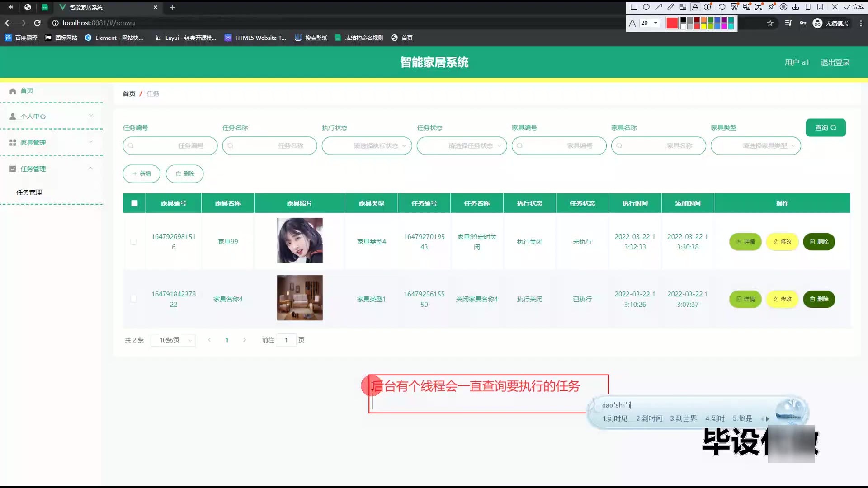
Task: Toggle the select-all header checkbox
Action: point(134,203)
